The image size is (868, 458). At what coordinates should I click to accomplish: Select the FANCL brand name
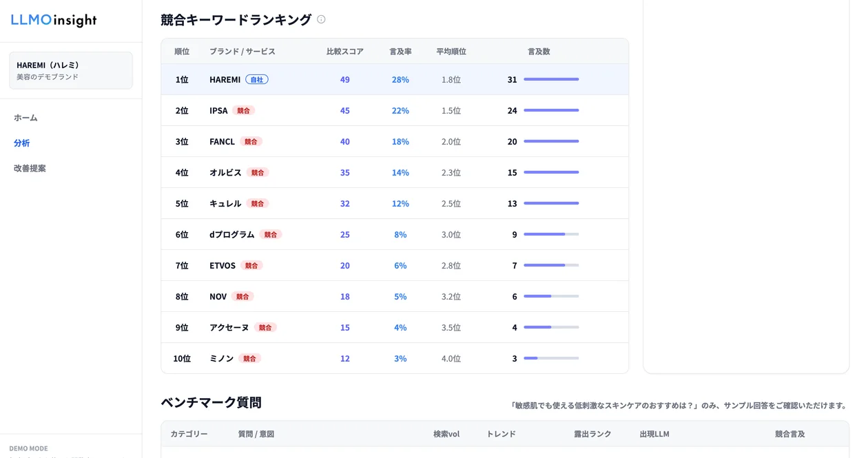222,141
